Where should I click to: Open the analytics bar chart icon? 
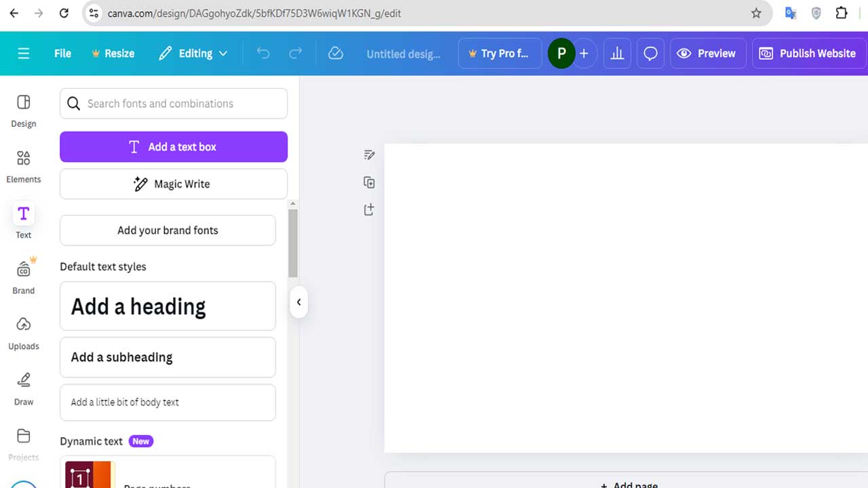[x=617, y=54]
